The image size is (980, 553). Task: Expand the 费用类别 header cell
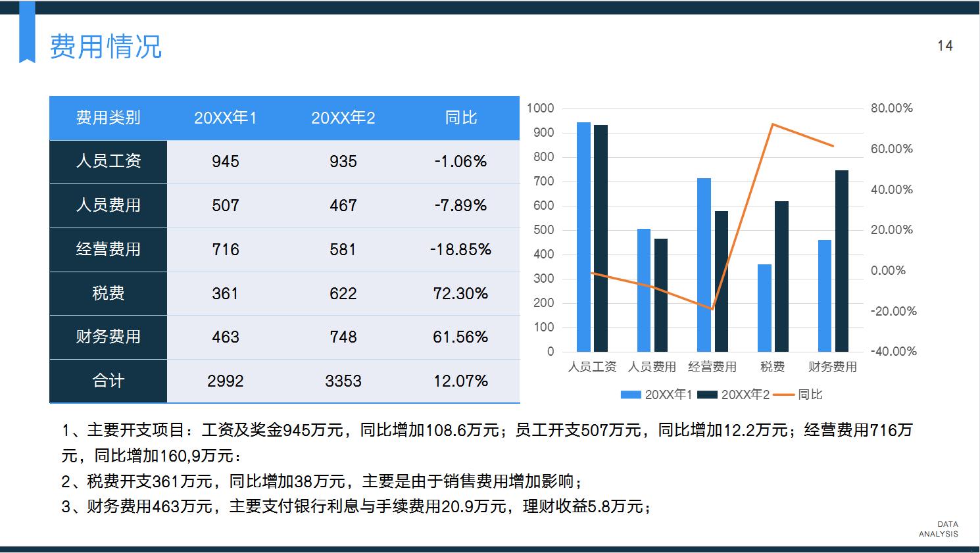(108, 118)
